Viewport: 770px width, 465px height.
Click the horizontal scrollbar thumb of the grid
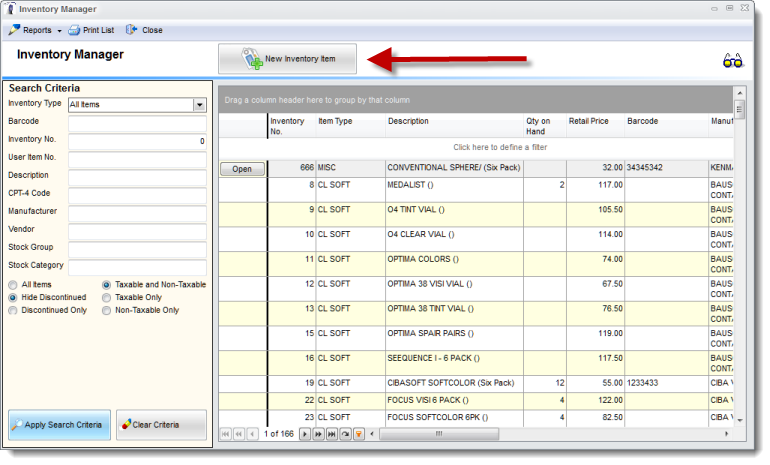pyautogui.click(x=439, y=434)
